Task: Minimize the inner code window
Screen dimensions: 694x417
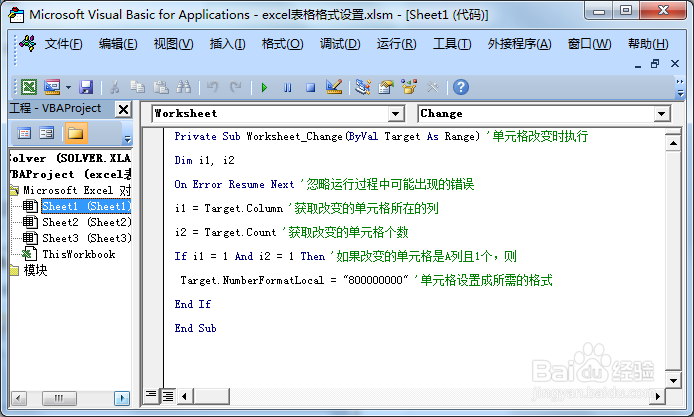Action: click(638, 65)
